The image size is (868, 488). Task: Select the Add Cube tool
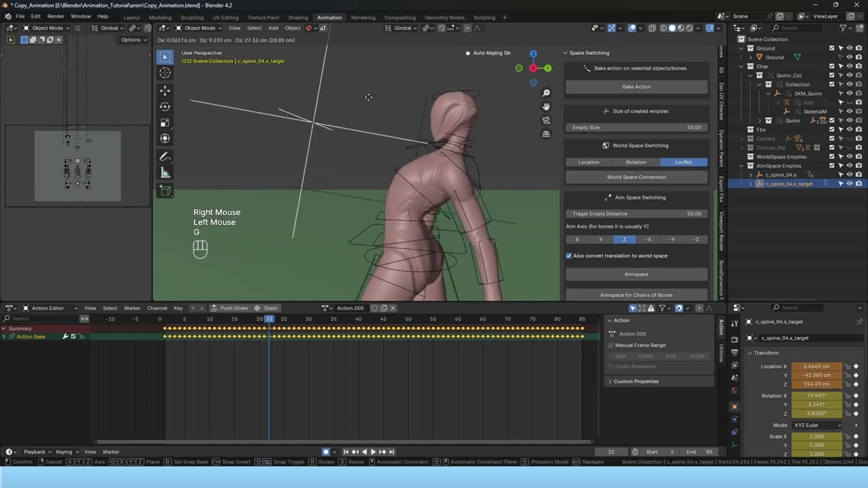pyautogui.click(x=165, y=191)
